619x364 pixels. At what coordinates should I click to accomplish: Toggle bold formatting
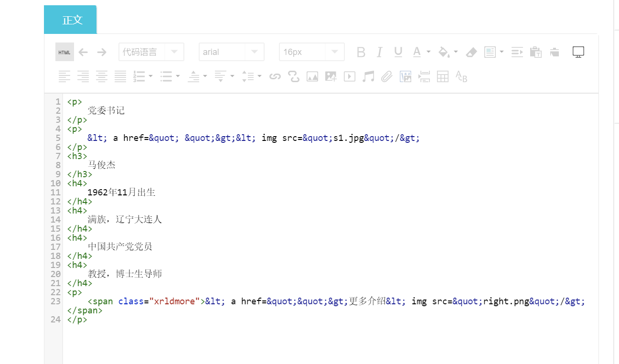tap(361, 52)
